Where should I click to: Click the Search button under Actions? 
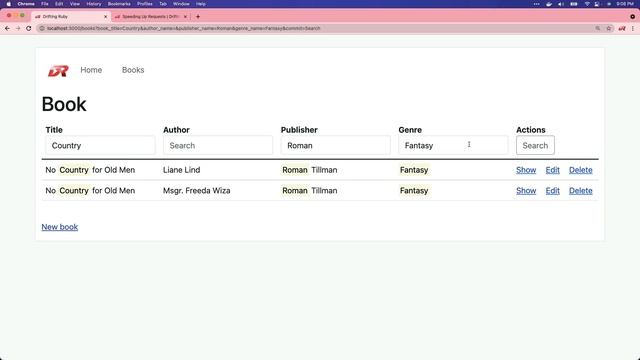click(535, 145)
